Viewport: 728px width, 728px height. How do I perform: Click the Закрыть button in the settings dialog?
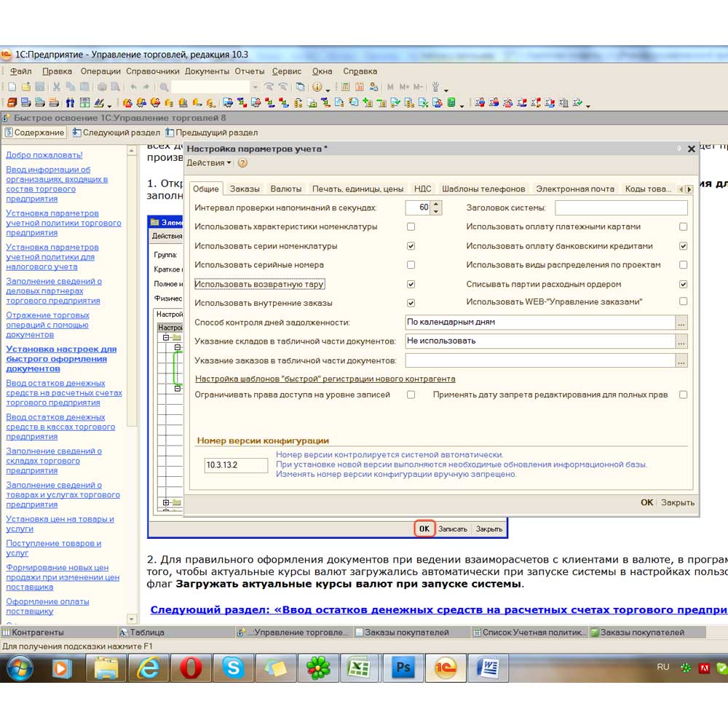[x=677, y=502]
